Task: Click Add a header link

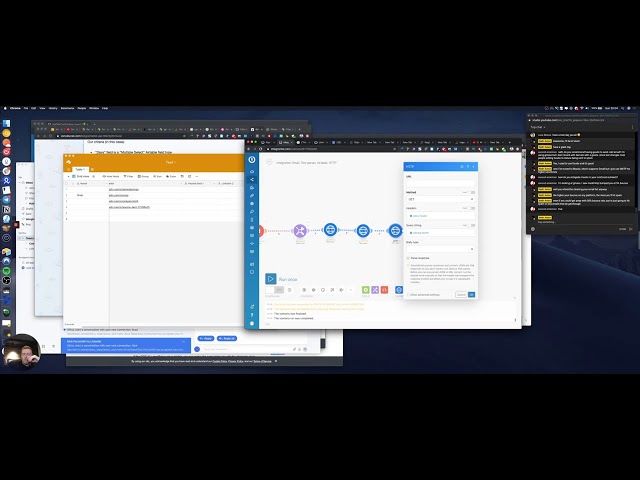Action: tap(419, 216)
